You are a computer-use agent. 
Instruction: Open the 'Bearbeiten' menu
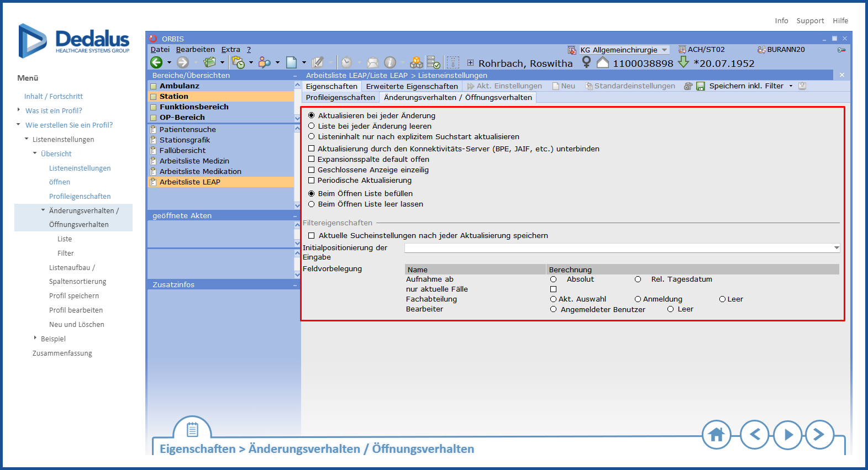195,50
